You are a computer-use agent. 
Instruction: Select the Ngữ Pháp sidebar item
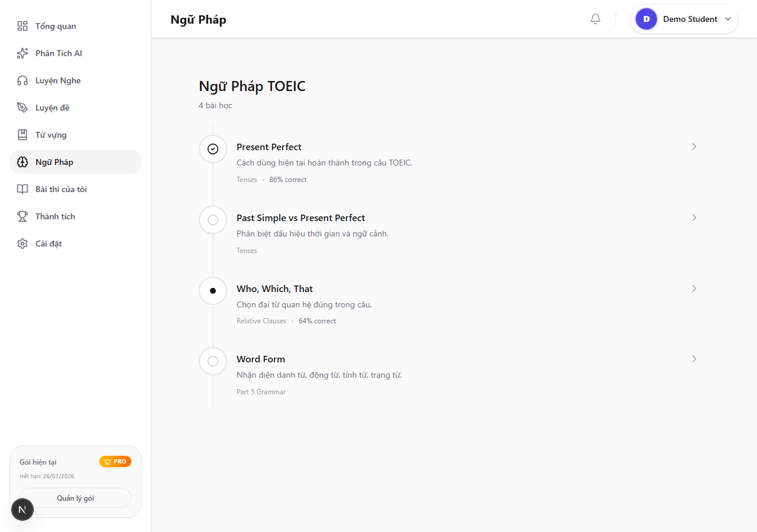(x=75, y=162)
